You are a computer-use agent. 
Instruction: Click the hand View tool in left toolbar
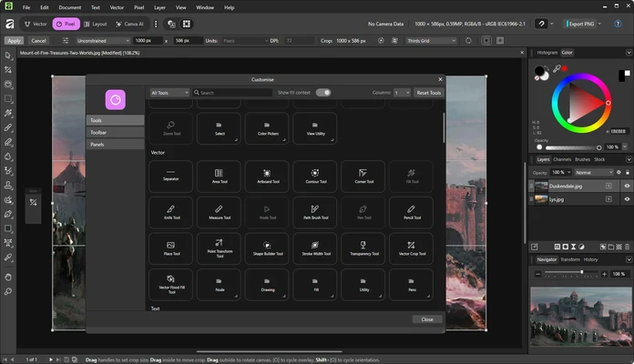click(x=8, y=278)
